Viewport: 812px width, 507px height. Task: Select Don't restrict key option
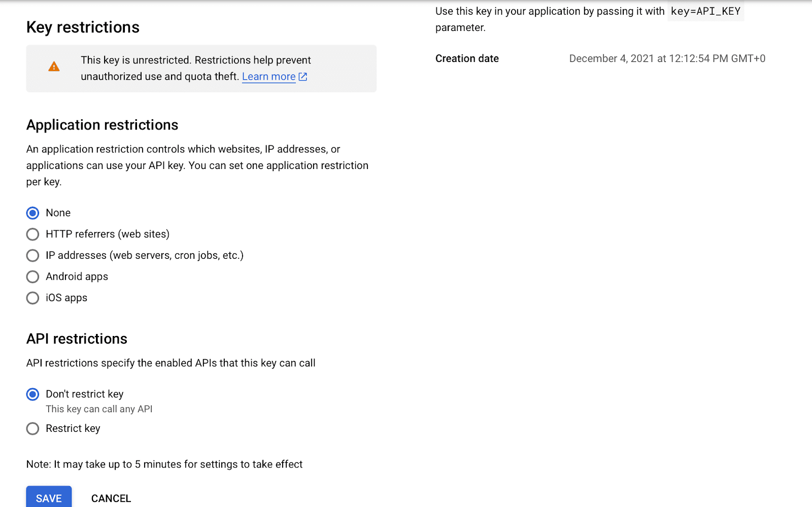[32, 394]
